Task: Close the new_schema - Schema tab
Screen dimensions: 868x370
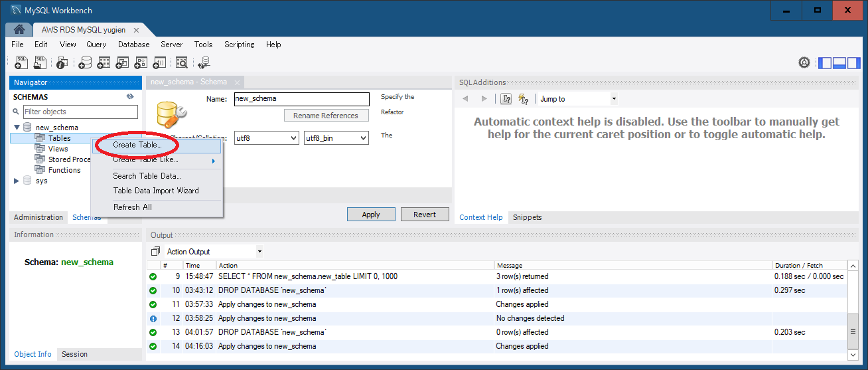Action: tap(237, 82)
